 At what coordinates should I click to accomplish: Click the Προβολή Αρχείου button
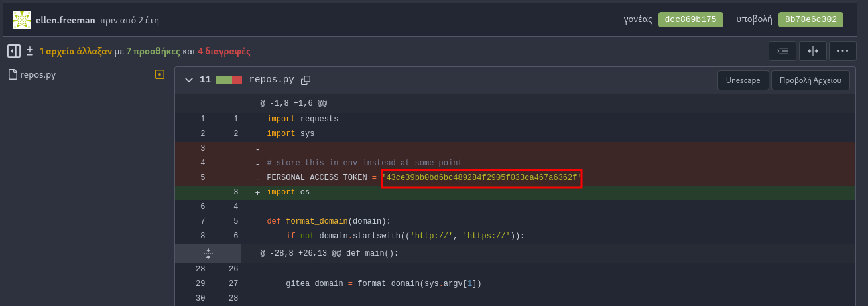pyautogui.click(x=810, y=80)
